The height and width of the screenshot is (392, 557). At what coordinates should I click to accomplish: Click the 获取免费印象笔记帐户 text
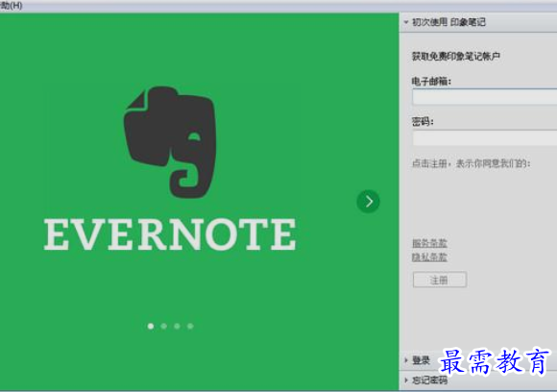click(456, 56)
